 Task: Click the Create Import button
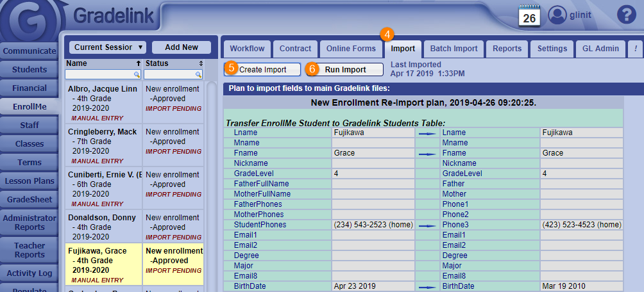[262, 70]
